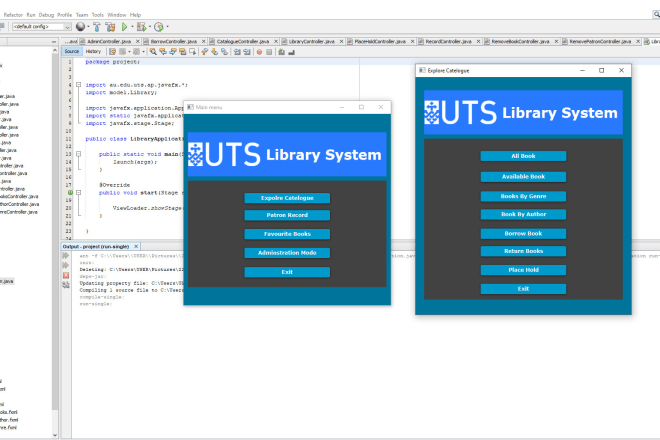Click the globe browser icon in main toolbar
Screen dimensions: 660x440
click(x=80, y=27)
